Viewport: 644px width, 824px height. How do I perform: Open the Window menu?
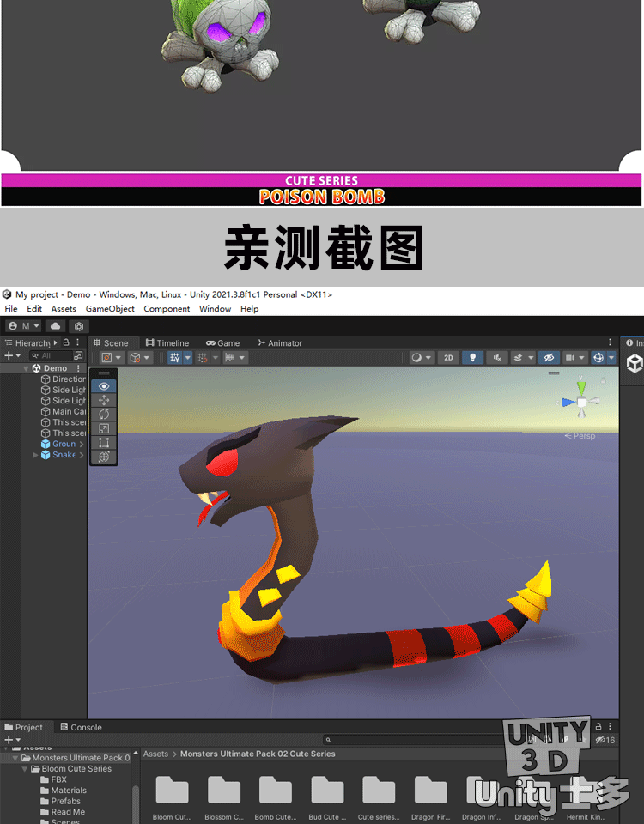pos(215,309)
